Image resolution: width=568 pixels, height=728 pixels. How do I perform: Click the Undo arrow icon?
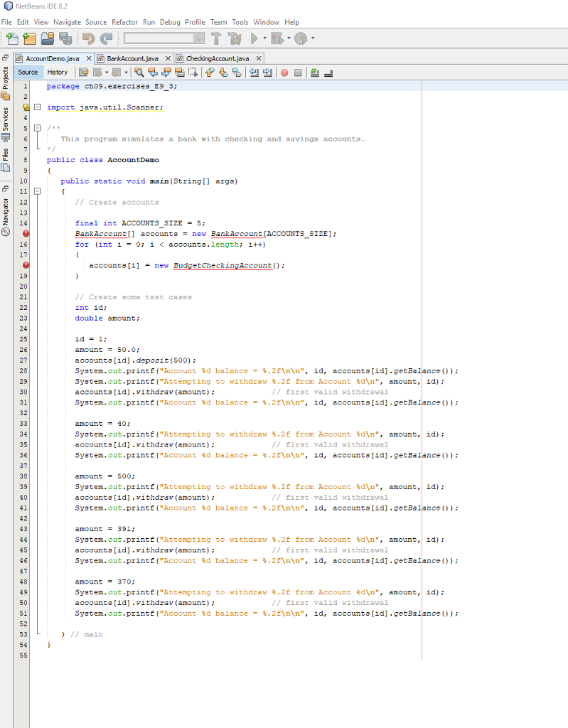(x=88, y=38)
